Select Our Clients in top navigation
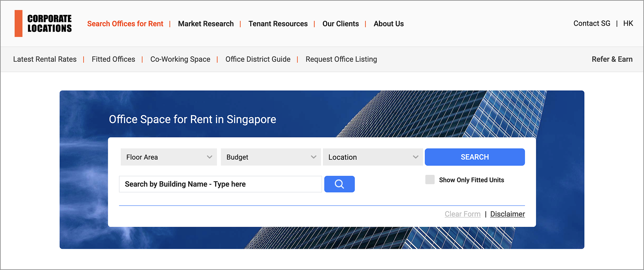The width and height of the screenshot is (644, 270). (341, 24)
